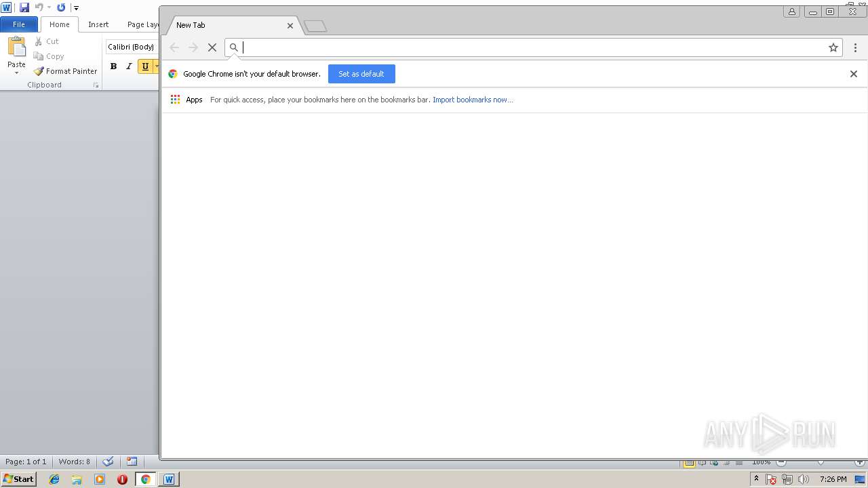Click the Word application icon in title bar
This screenshot has height=488, width=868.
[x=7, y=7]
